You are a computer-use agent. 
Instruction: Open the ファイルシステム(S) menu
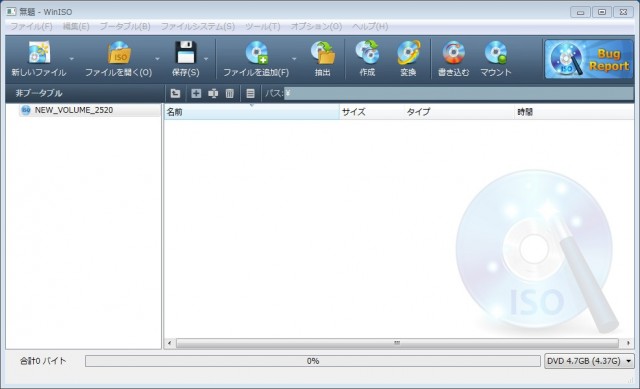coord(198,27)
